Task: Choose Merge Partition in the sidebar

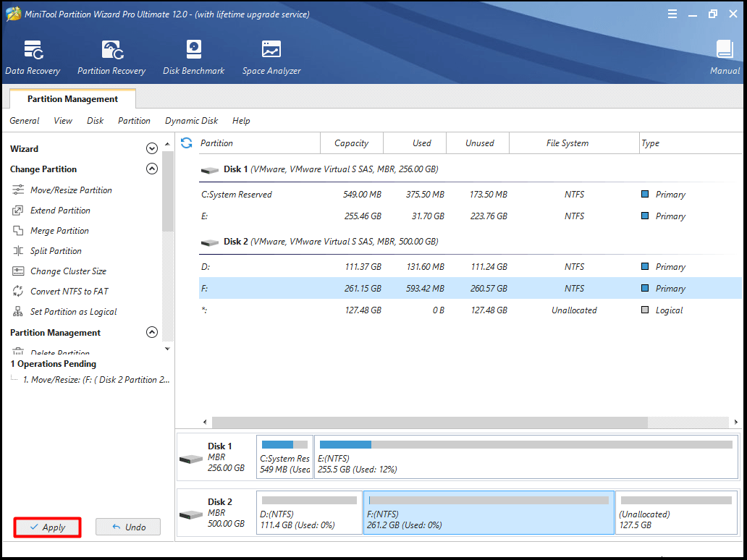Action: 59,231
